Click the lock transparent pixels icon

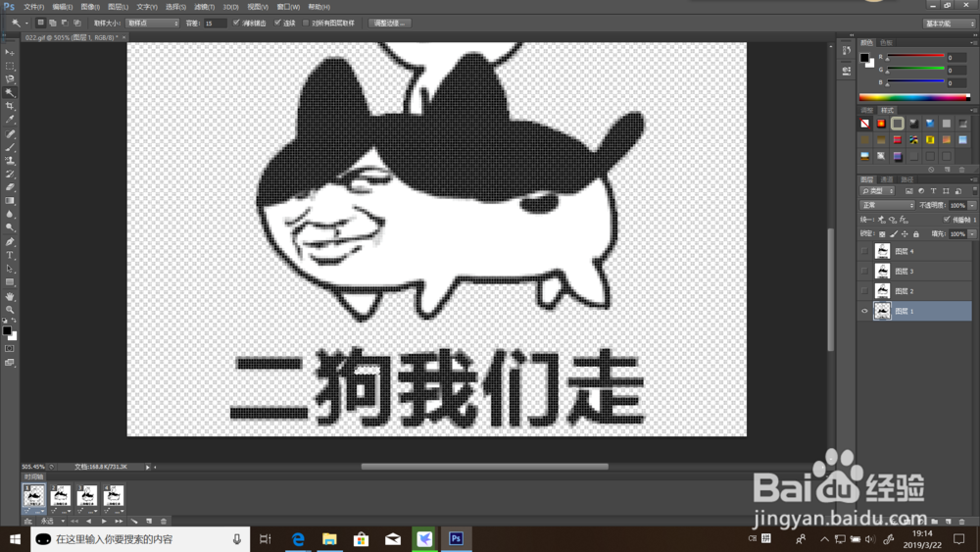pyautogui.click(x=882, y=233)
